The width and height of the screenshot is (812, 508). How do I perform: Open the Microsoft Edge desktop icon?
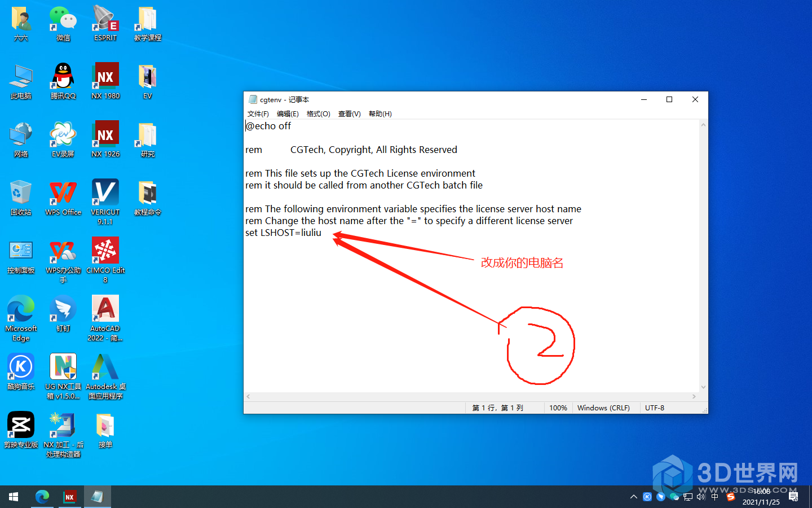click(21, 318)
